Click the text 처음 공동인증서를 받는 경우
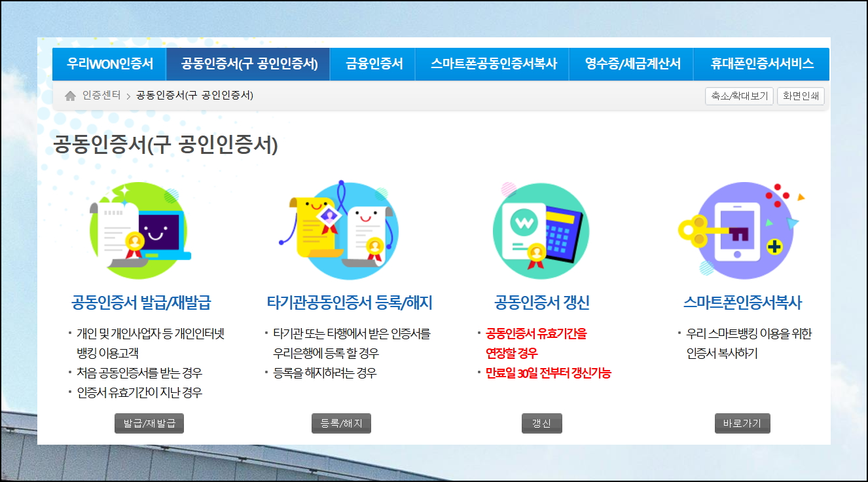Viewport: 868px width, 482px height. [139, 373]
